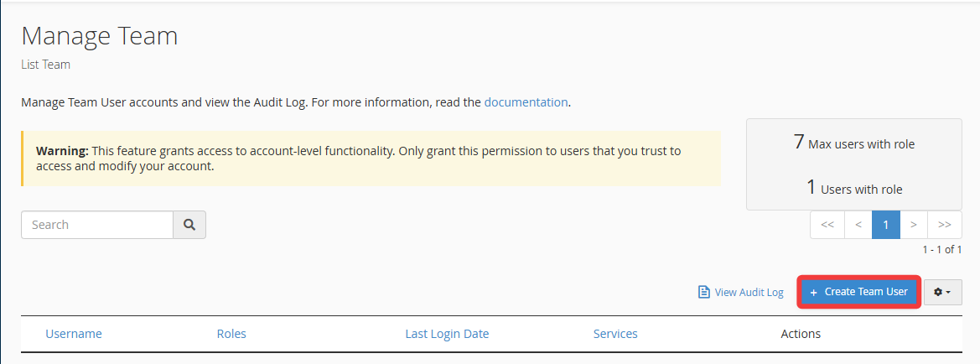This screenshot has width=980, height=364.
Task: Click the magnifier search button
Action: pos(189,225)
